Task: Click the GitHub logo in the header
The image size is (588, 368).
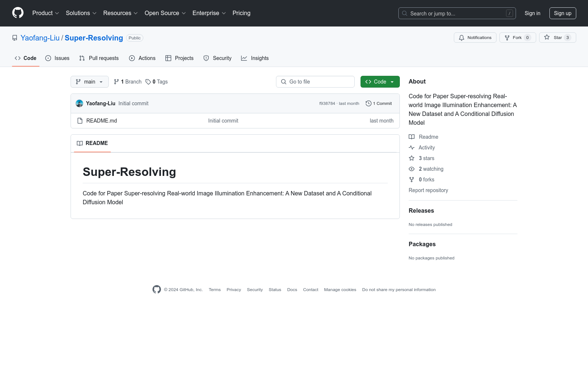Action: (x=18, y=13)
